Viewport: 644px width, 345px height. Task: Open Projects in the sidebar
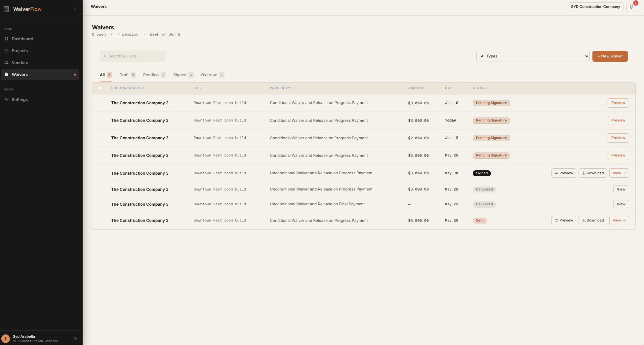click(x=40, y=51)
